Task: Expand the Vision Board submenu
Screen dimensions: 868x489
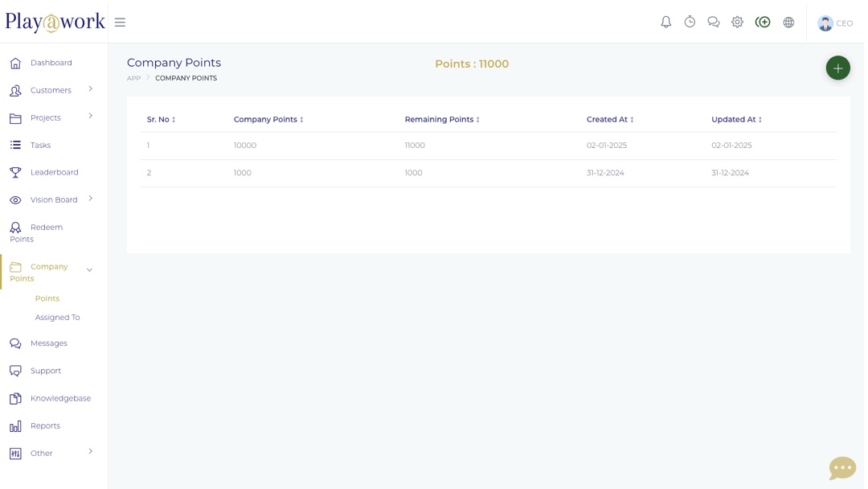Action: pos(54,199)
